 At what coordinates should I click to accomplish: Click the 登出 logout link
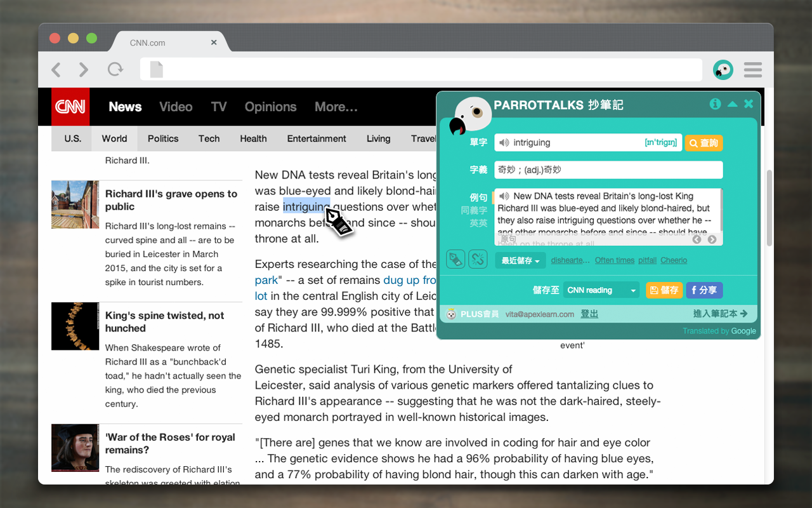[589, 314]
